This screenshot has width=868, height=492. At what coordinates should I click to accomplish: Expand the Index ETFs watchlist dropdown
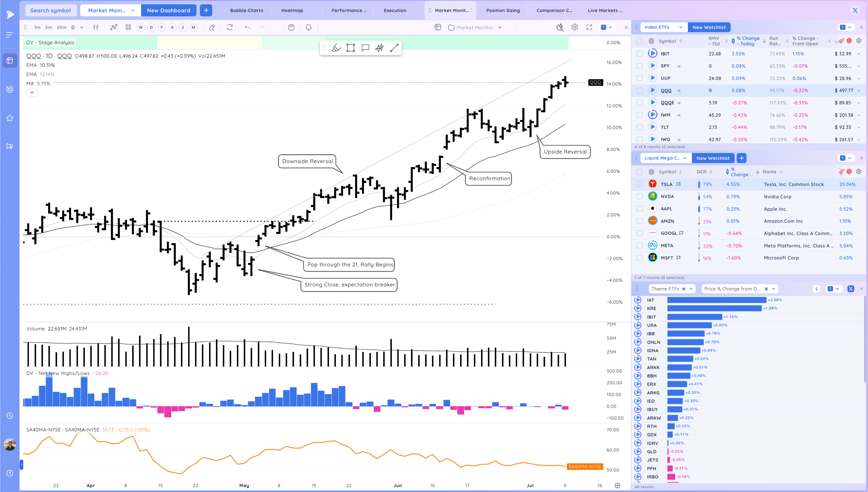coord(681,27)
